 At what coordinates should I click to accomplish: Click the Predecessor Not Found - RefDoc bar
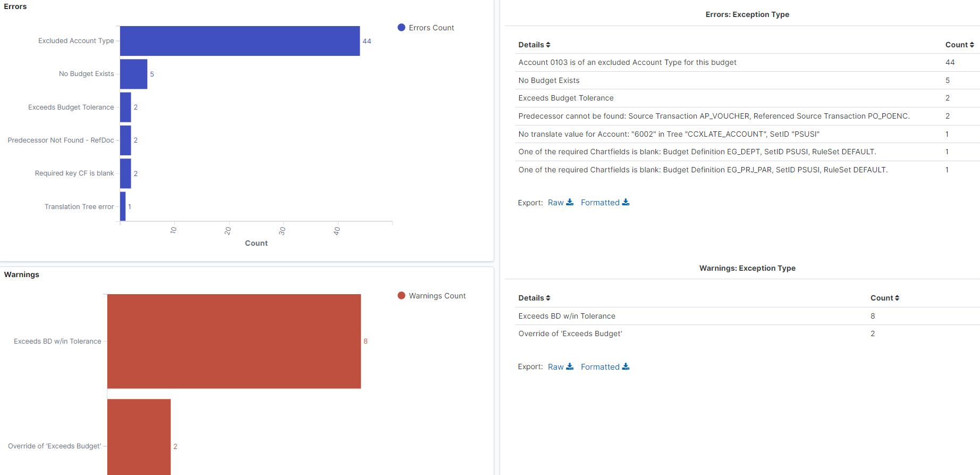tap(125, 140)
